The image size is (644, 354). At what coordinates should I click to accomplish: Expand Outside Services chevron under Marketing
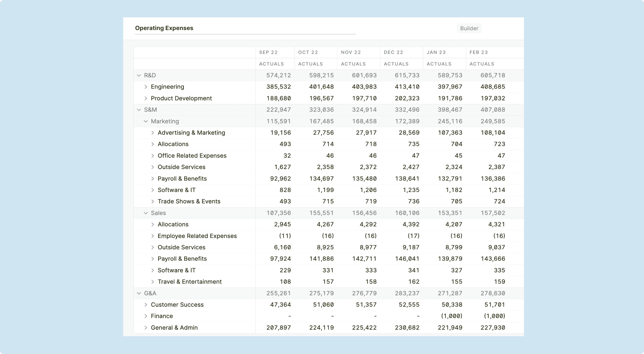pyautogui.click(x=152, y=167)
